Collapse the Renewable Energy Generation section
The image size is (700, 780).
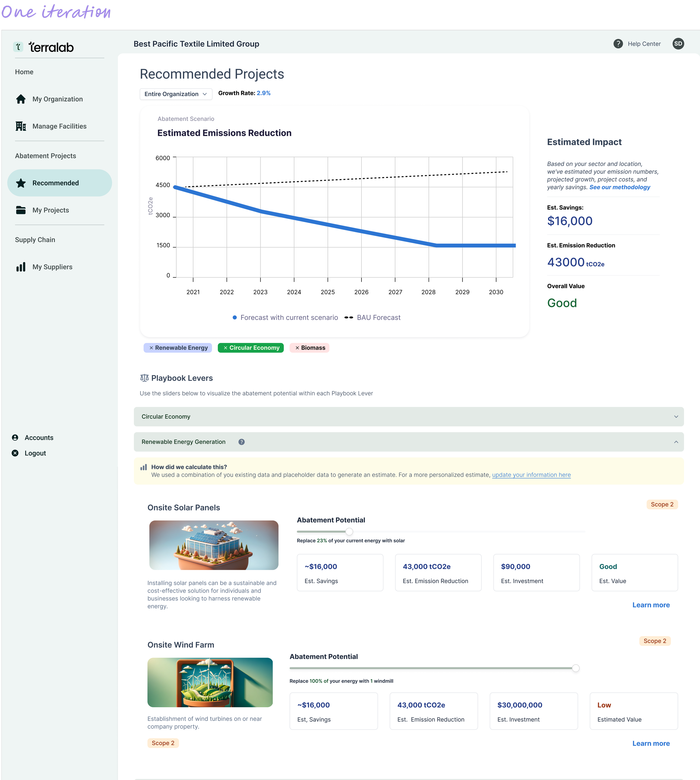676,442
